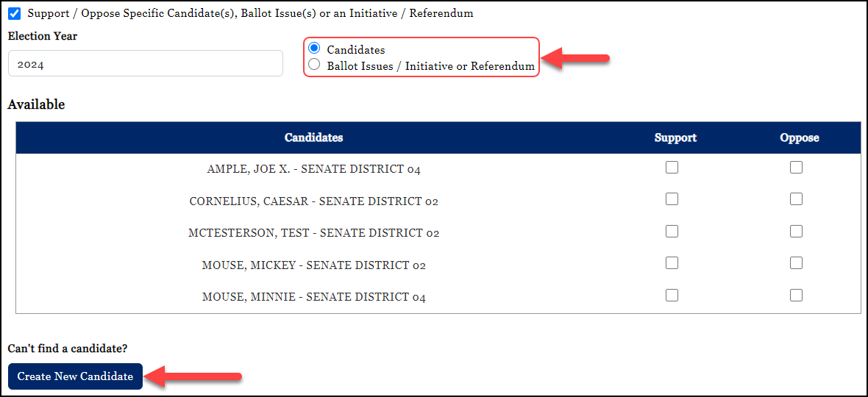Choose Ballot Issues / Initiative or Referendum option
Viewport: 868px width, 397px height.
(x=315, y=65)
